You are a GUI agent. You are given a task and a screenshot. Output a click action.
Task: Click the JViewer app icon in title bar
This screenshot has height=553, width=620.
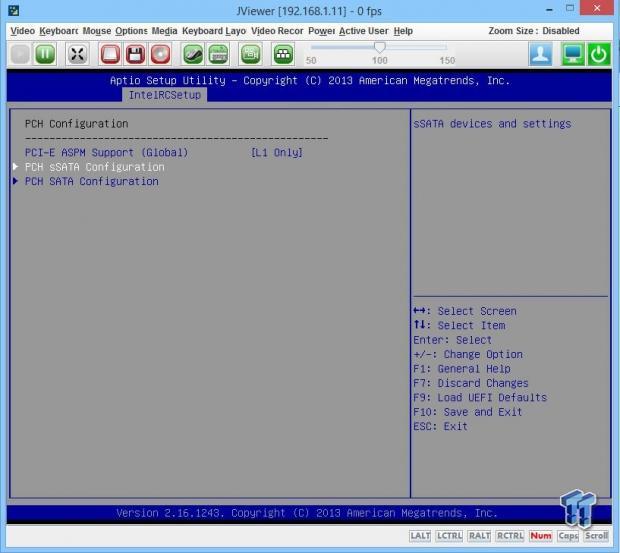pos(13,10)
